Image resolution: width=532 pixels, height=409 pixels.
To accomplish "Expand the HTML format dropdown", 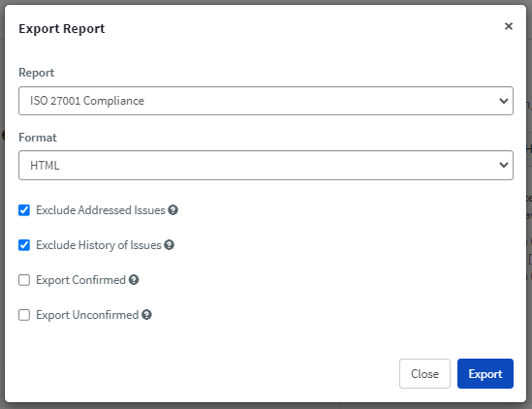I will pos(266,166).
